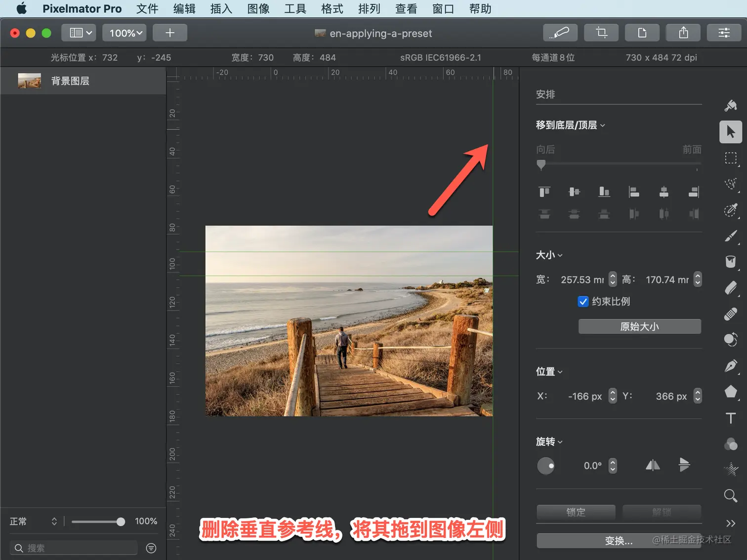Select the Shape pentagon tool

[x=731, y=392]
